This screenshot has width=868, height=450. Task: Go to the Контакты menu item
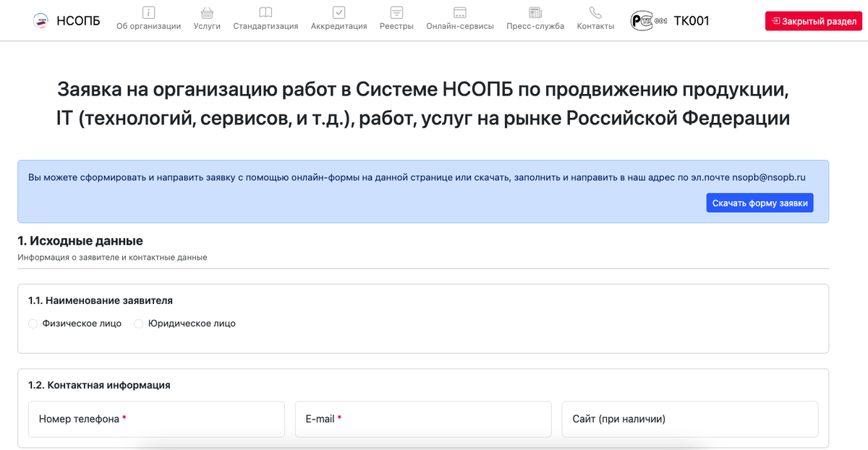point(595,26)
